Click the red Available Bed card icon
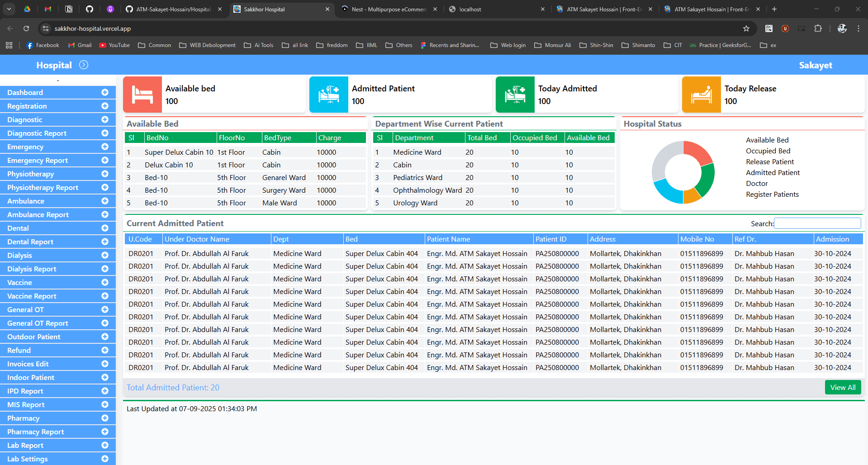The width and height of the screenshot is (868, 465). point(142,95)
